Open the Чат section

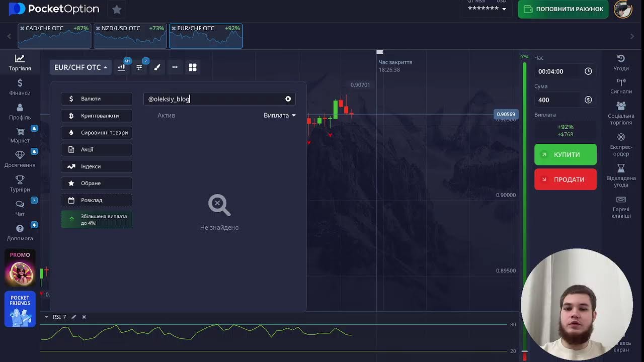click(20, 208)
